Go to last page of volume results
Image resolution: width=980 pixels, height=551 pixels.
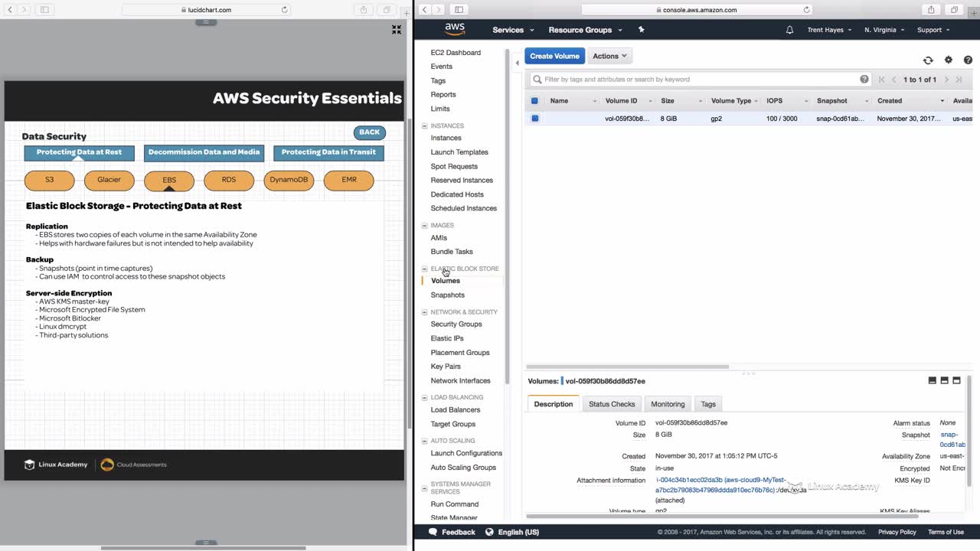pos(959,80)
